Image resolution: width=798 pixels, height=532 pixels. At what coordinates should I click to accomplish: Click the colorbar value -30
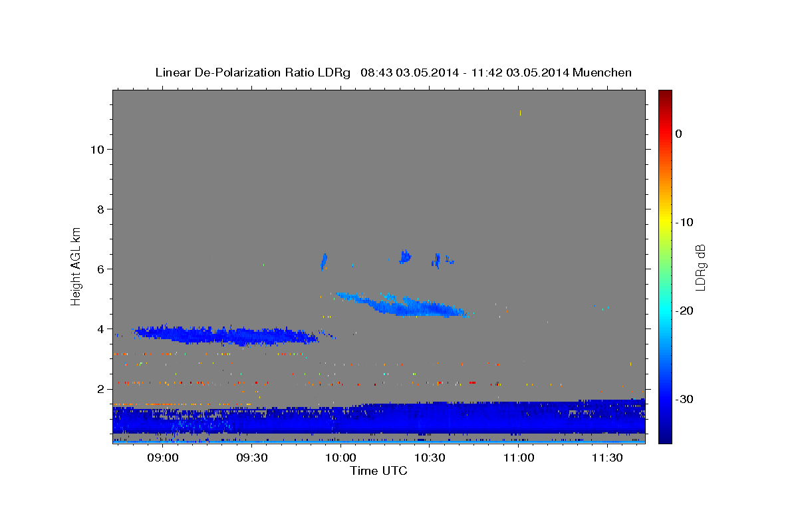click(x=684, y=399)
